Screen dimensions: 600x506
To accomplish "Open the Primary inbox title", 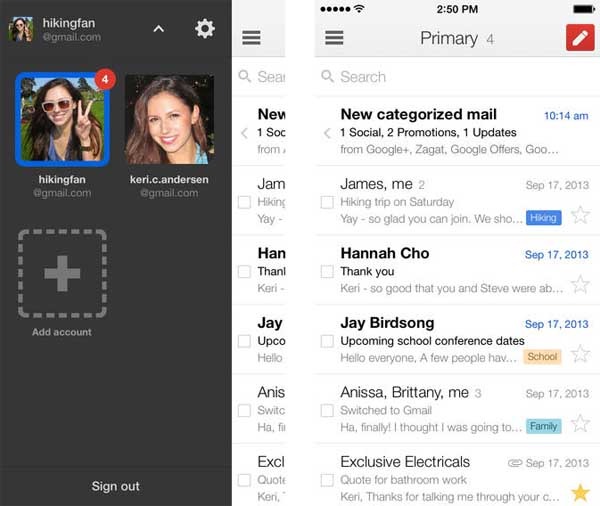I will click(x=448, y=38).
